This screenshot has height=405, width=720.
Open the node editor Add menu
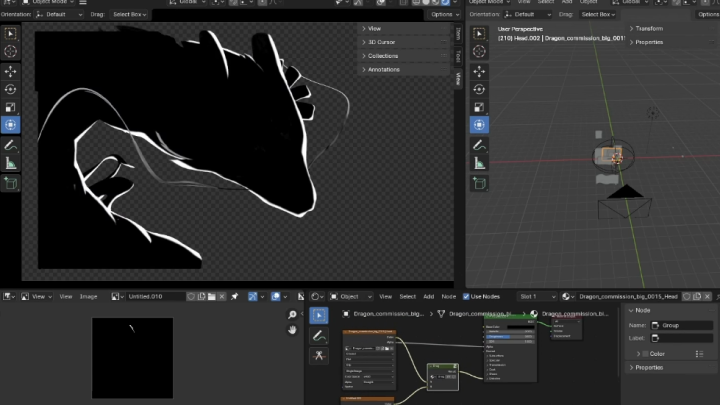tap(428, 297)
